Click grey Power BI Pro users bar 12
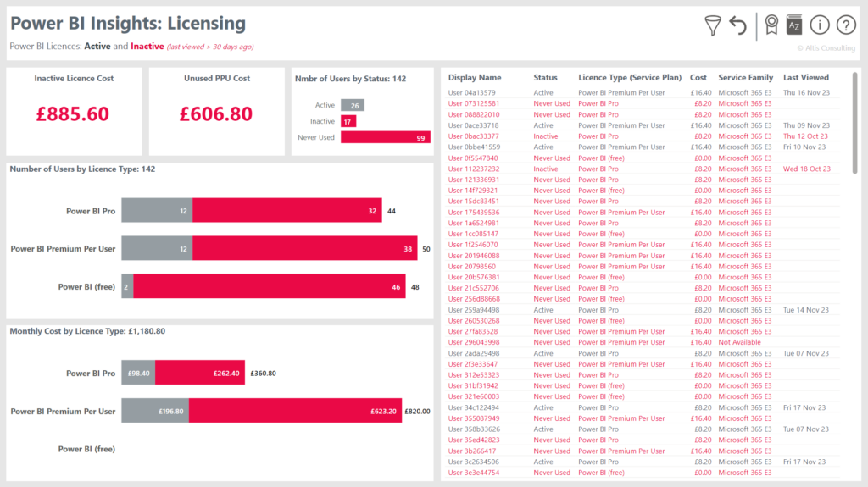The height and width of the screenshot is (487, 868). (x=157, y=210)
